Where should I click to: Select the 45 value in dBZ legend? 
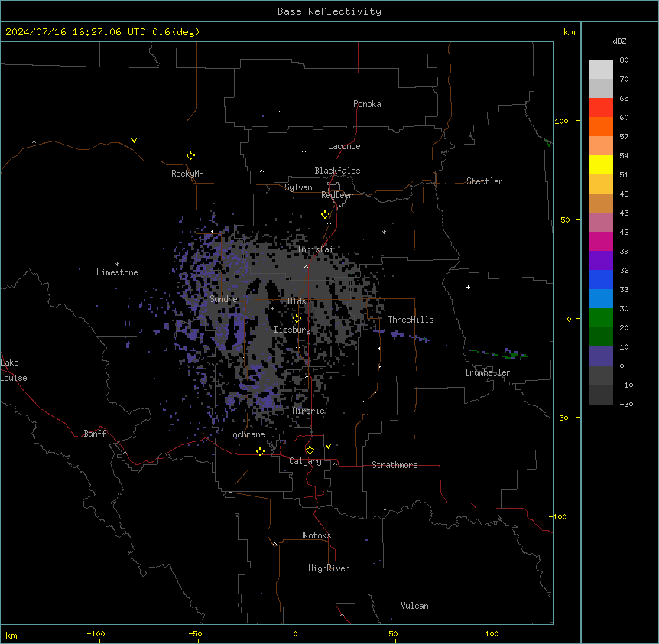pos(624,213)
